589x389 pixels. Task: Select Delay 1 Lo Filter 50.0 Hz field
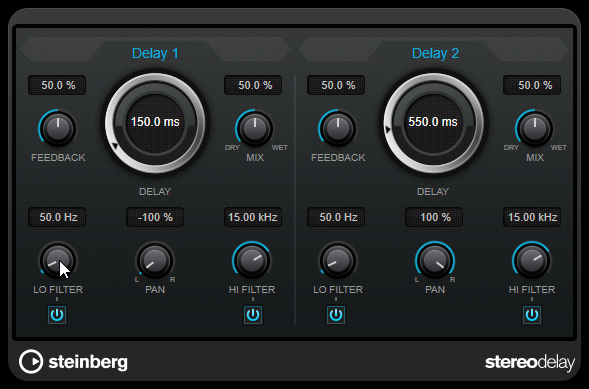[x=57, y=217]
